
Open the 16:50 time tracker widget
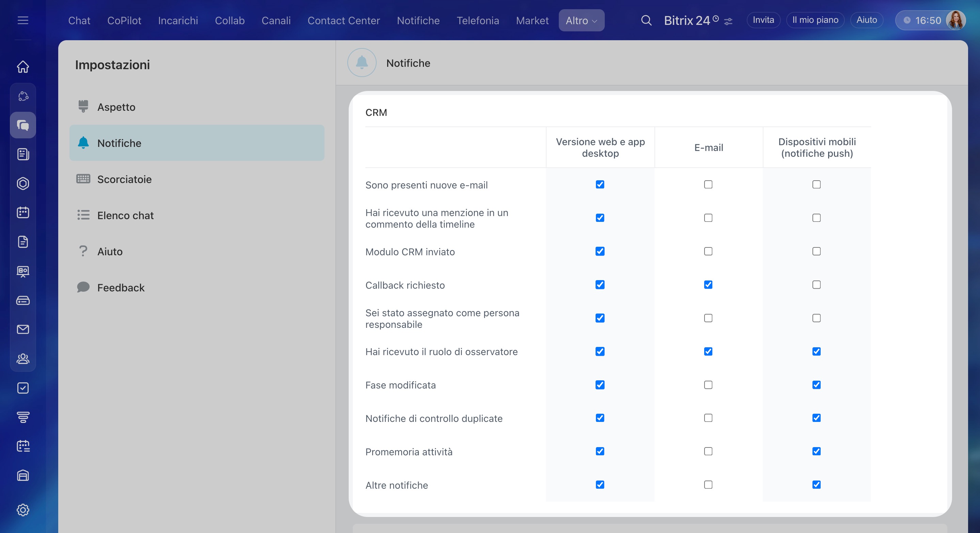tap(922, 20)
